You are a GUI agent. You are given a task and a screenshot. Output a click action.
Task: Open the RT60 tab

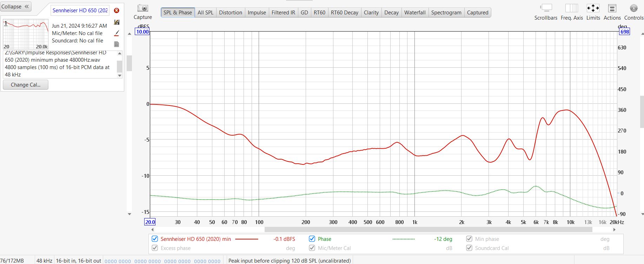(x=319, y=13)
